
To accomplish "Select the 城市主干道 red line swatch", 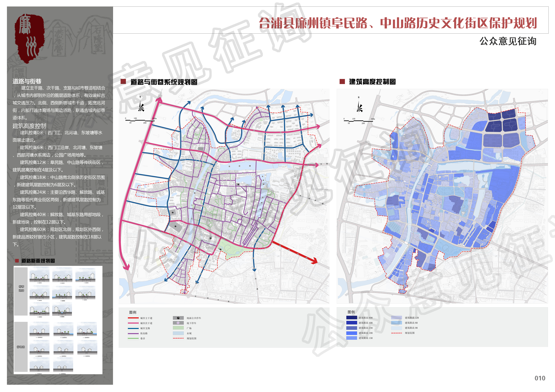I will point(133,318).
